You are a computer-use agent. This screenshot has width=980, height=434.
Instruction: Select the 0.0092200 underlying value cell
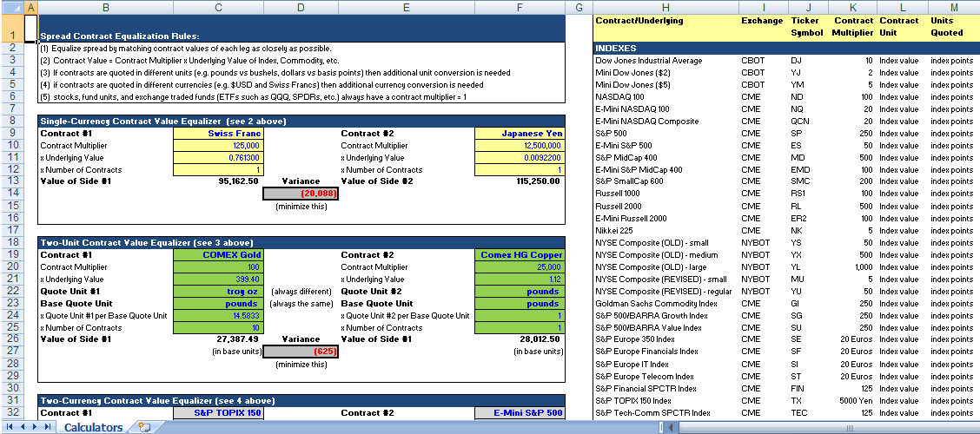point(520,157)
